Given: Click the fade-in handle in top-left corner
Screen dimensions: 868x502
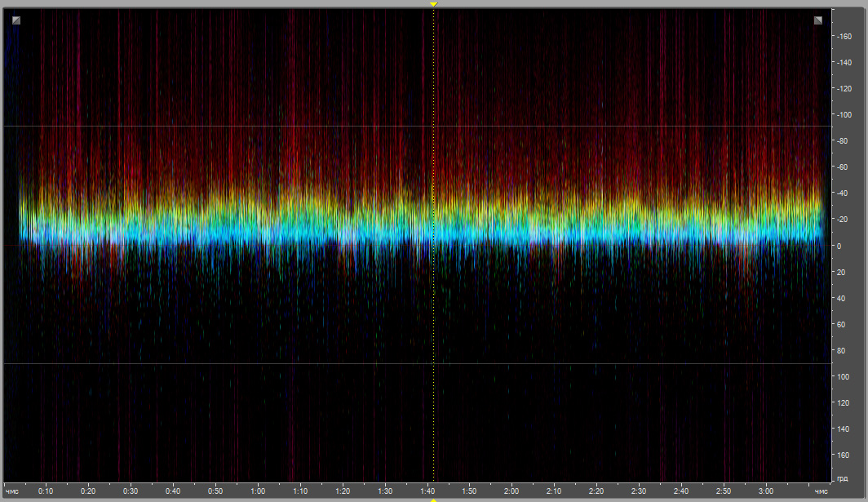Looking at the screenshot, I should 16,20.
